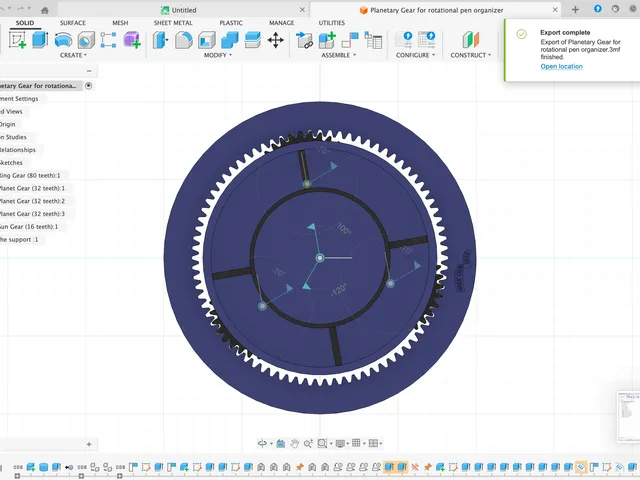Open the CONSTRUCT dropdown menu

[x=471, y=55]
